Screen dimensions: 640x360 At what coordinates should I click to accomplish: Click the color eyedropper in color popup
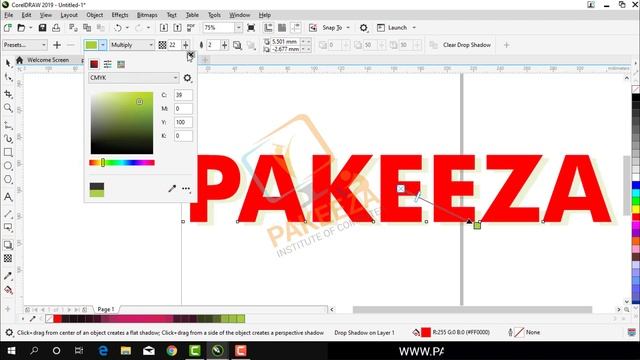(172, 188)
